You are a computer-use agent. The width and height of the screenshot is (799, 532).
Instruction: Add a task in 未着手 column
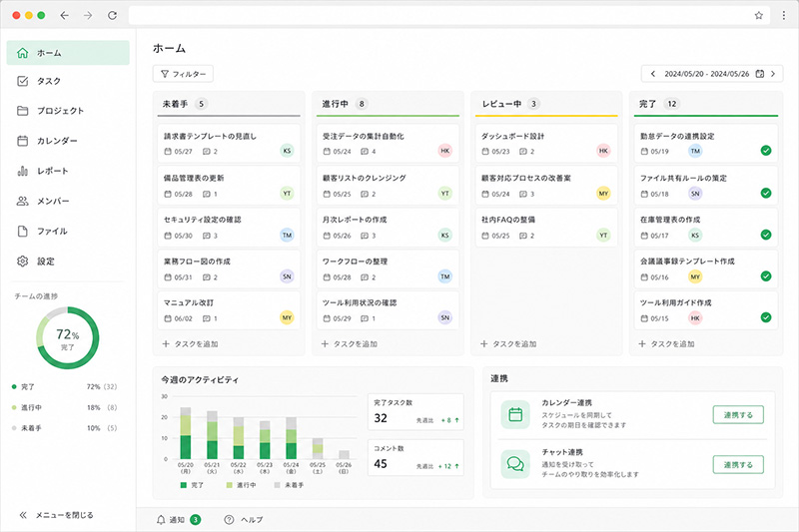click(190, 344)
